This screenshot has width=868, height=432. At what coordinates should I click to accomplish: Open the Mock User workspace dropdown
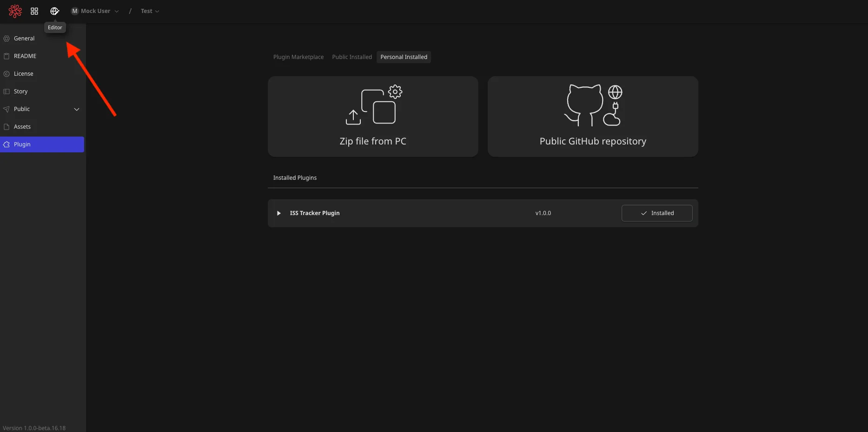click(95, 11)
